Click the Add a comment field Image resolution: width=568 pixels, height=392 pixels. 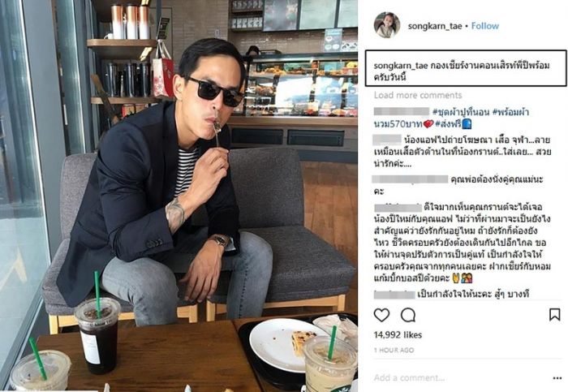click(409, 378)
